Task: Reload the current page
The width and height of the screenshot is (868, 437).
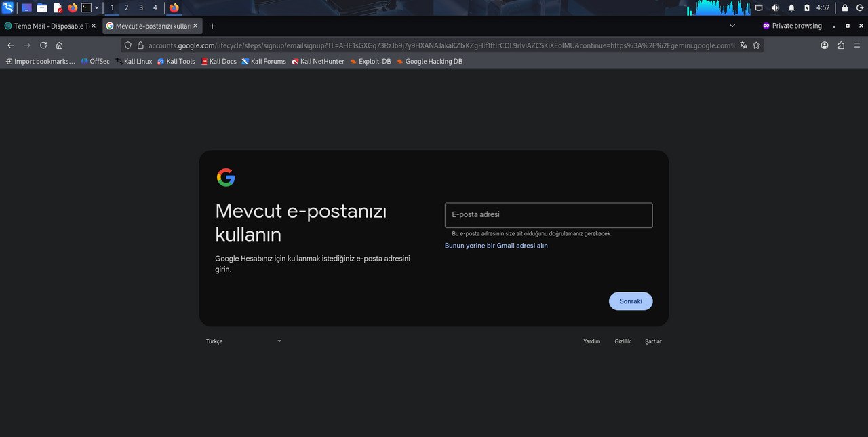Action: point(43,45)
